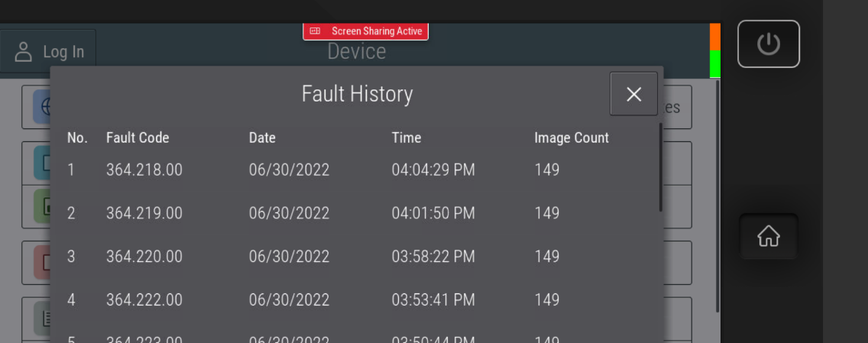Click the Date column header
868x343 pixels.
tap(262, 138)
